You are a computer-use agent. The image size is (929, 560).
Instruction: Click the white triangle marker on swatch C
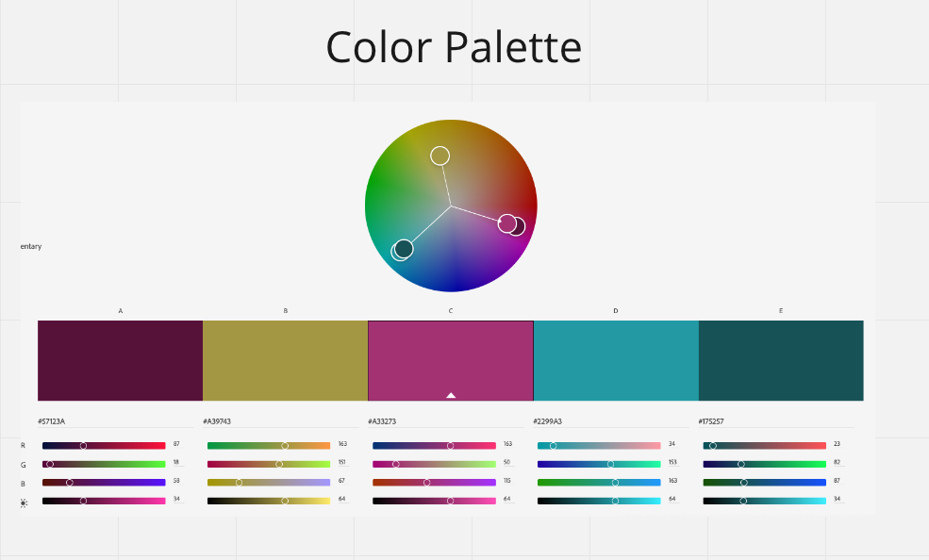[x=451, y=395]
